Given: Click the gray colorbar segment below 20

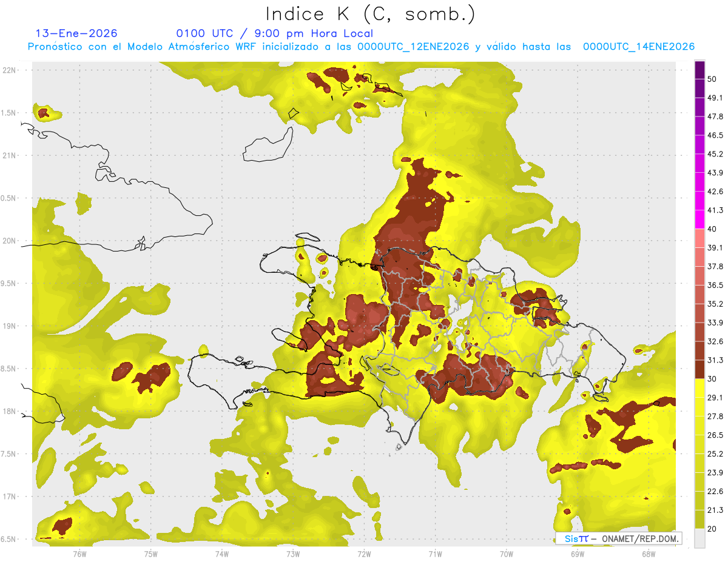Looking at the screenshot, I should tap(700, 538).
